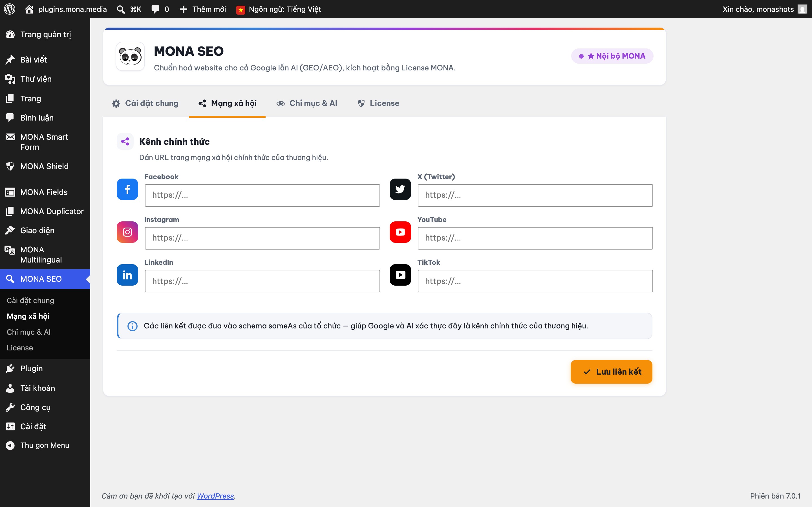Image resolution: width=812 pixels, height=507 pixels.
Task: Click the Facebook icon tile
Action: [x=127, y=189]
